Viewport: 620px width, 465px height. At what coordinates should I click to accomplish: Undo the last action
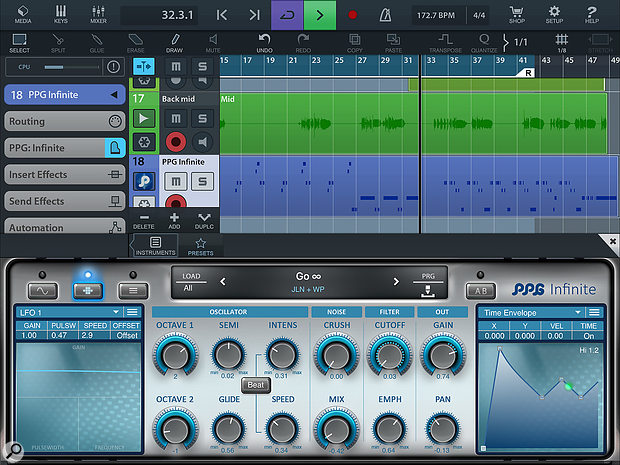[264, 43]
